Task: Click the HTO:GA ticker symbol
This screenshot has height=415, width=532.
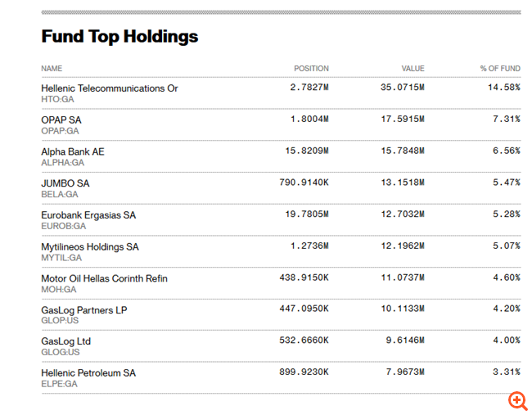Action: tap(57, 99)
